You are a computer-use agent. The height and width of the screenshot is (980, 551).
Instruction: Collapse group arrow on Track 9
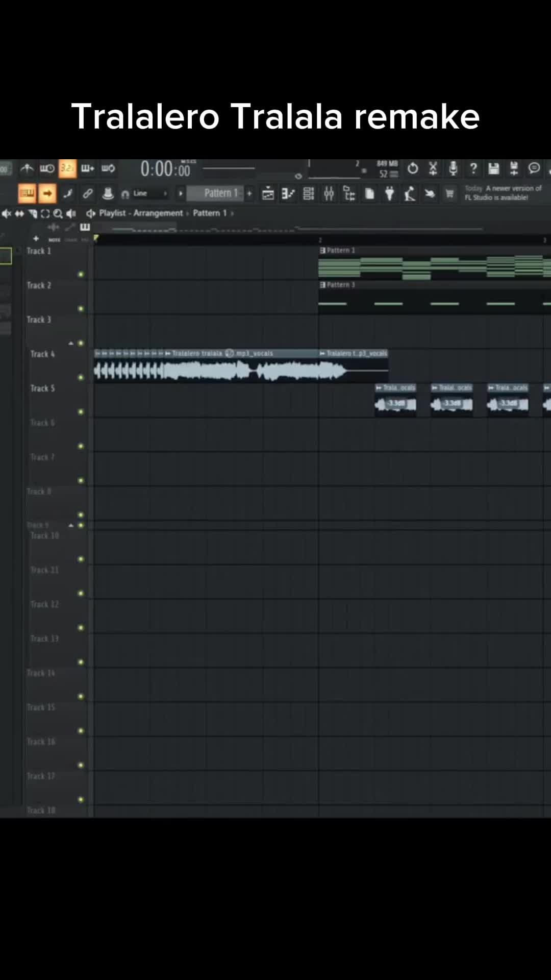click(71, 525)
